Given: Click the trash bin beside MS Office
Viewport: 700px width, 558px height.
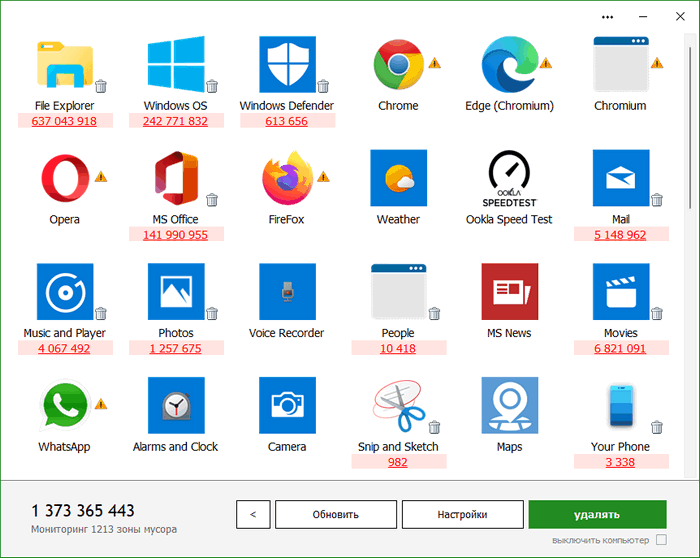Looking at the screenshot, I should 212,200.
